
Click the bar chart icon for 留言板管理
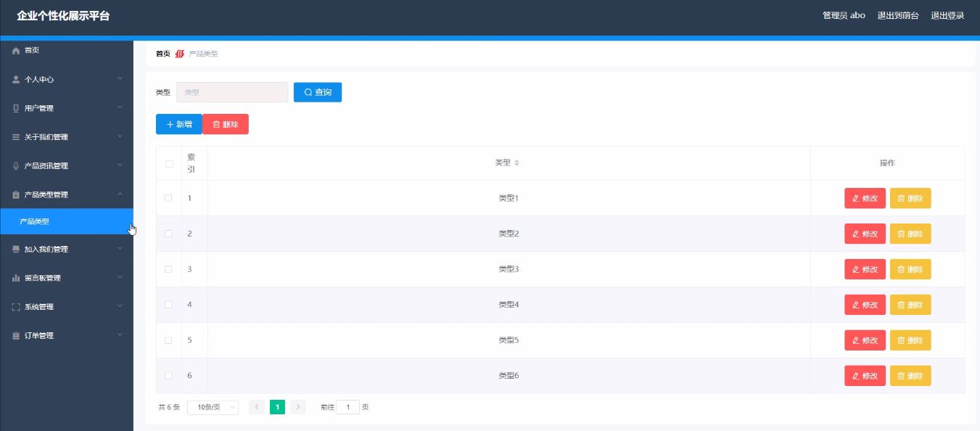16,278
